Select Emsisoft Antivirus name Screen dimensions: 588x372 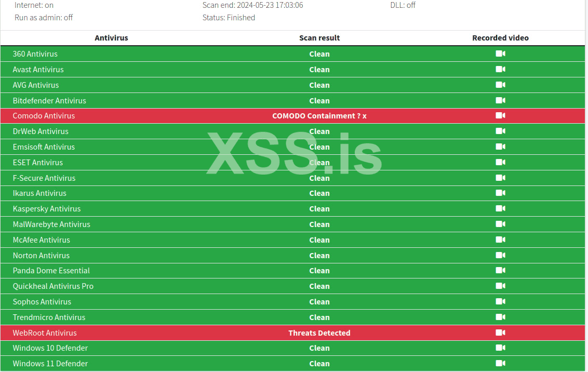point(44,147)
